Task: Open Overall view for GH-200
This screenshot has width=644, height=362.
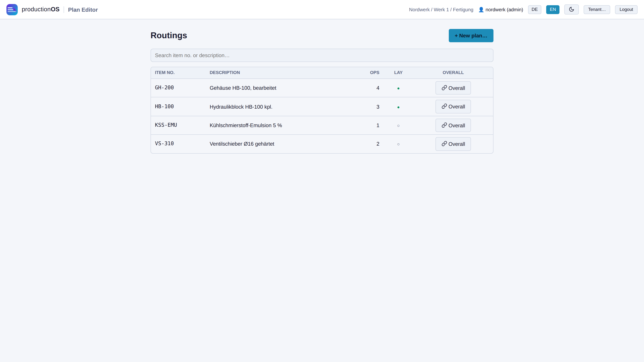Action: (x=453, y=88)
